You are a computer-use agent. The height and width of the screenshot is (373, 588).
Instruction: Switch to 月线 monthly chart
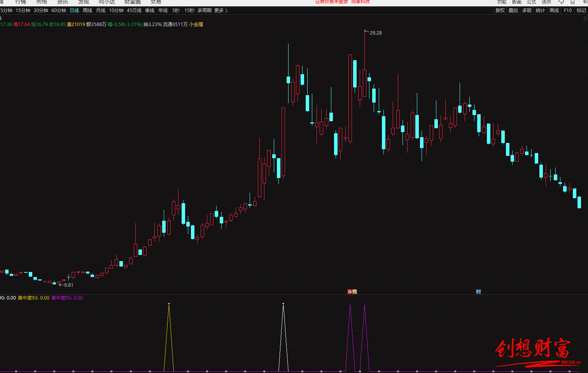(x=101, y=10)
